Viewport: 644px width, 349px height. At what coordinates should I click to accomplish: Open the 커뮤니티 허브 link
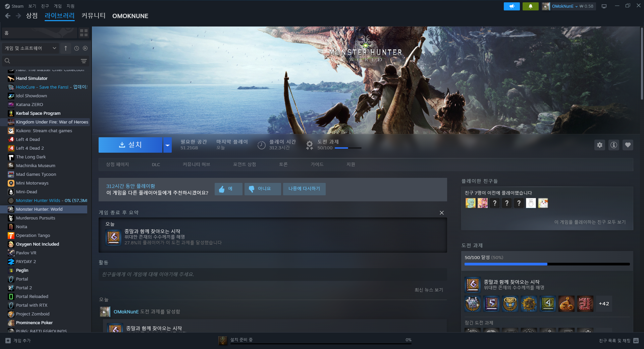point(196,164)
